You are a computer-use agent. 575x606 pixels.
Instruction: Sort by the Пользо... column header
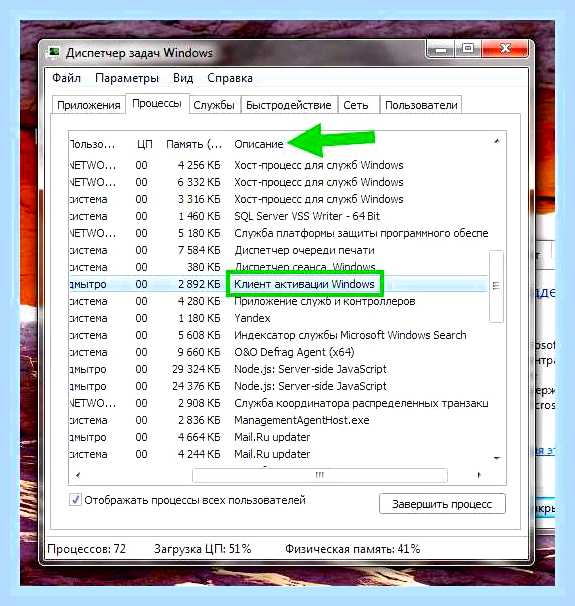click(x=92, y=144)
